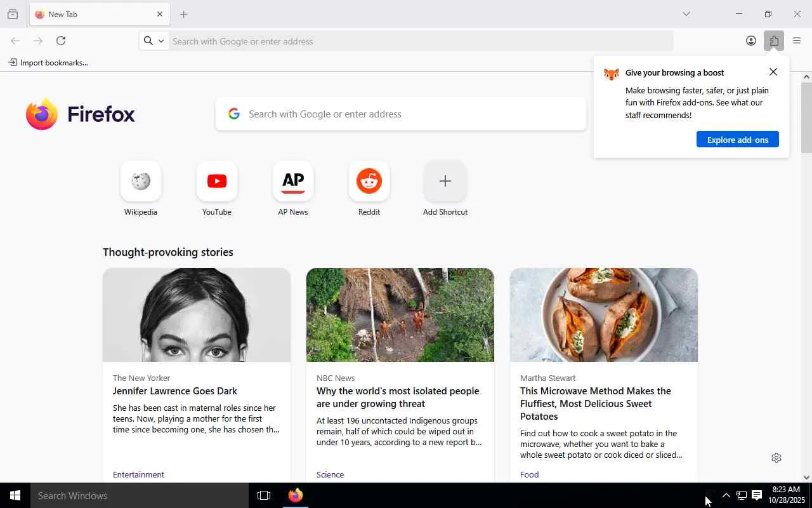
Task: Open 'Jennifer Lawrence Goes Dark' headline
Action: pyautogui.click(x=175, y=391)
